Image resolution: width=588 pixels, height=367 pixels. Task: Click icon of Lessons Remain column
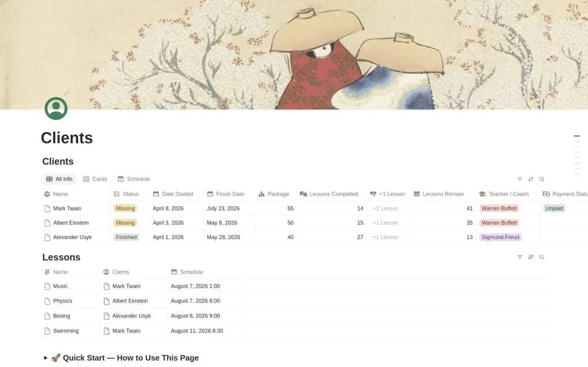click(417, 194)
